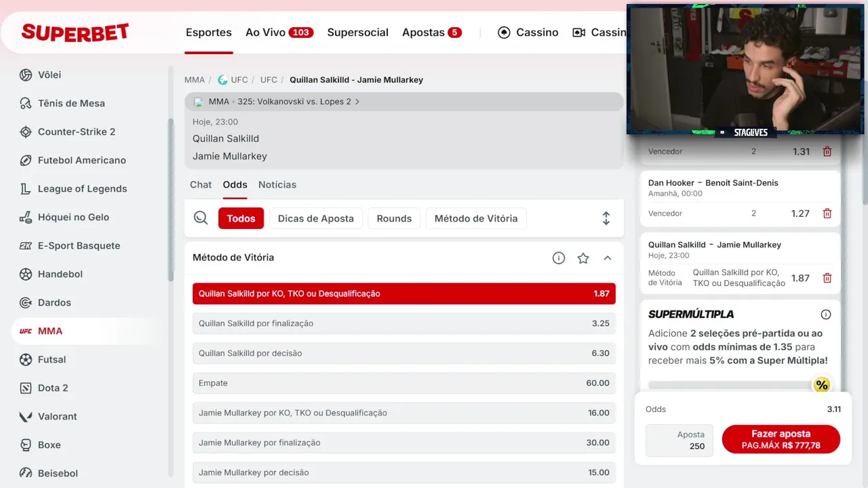Select Jamie Mullarkey por finalização 30.00
The image size is (868, 488).
tap(404, 443)
